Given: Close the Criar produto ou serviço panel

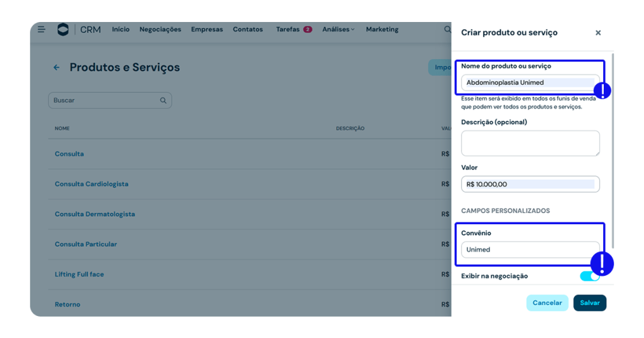Looking at the screenshot, I should tap(597, 33).
